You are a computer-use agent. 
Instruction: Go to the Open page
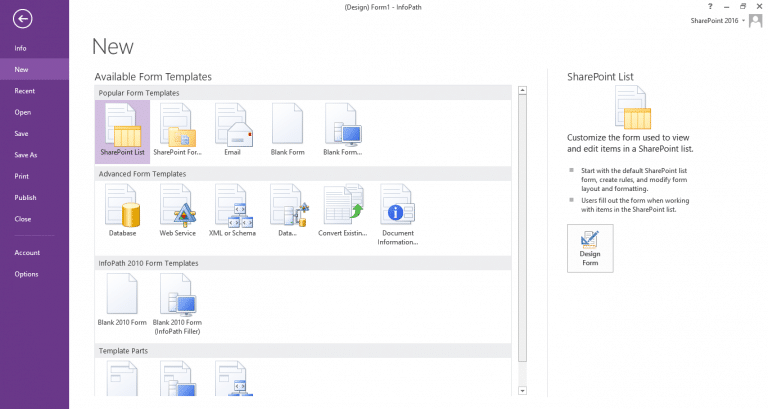coord(34,112)
